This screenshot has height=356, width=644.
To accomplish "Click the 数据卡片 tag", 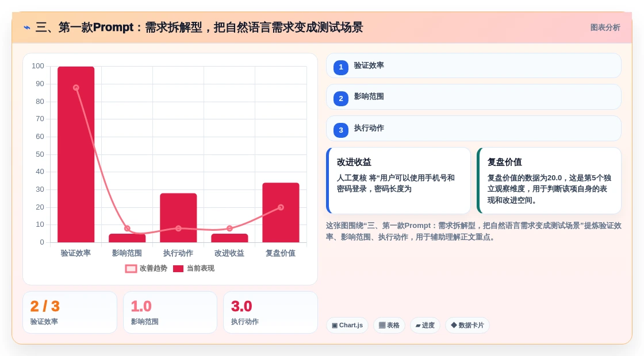I will (467, 325).
